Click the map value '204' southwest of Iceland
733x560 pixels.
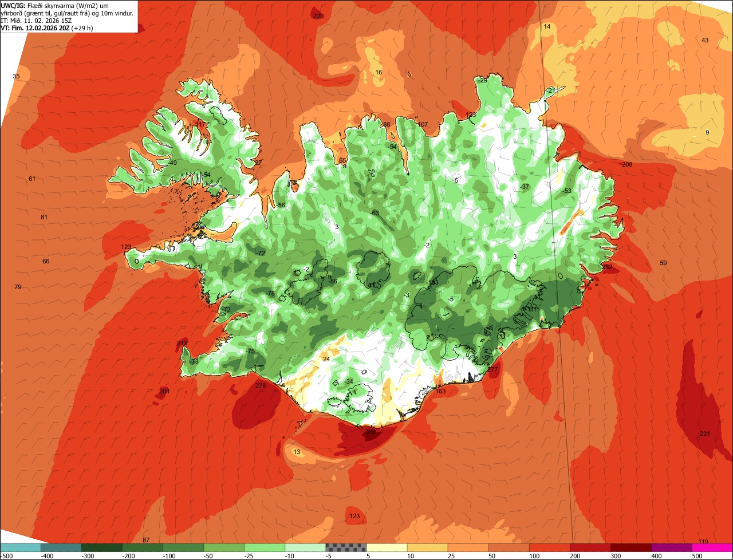click(164, 391)
